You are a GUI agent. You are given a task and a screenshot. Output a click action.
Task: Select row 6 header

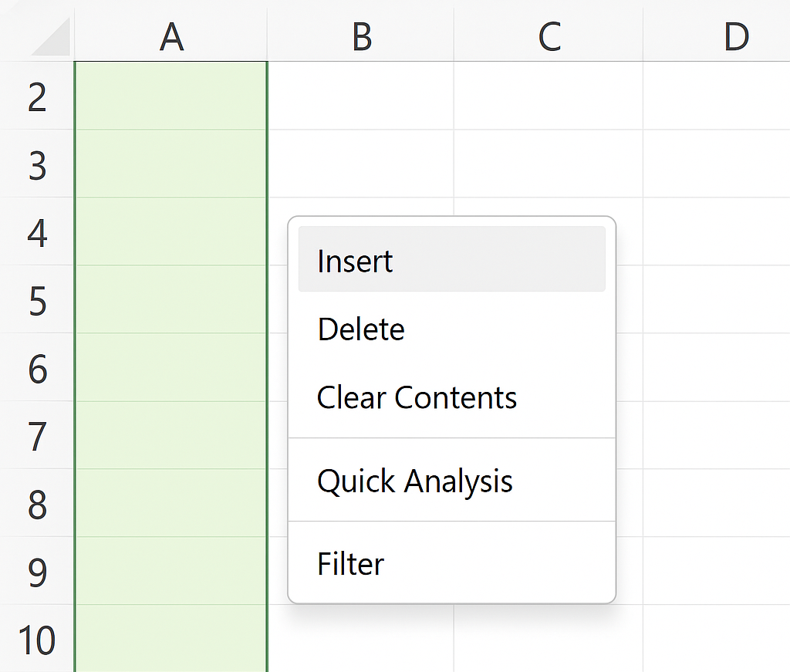point(37,368)
